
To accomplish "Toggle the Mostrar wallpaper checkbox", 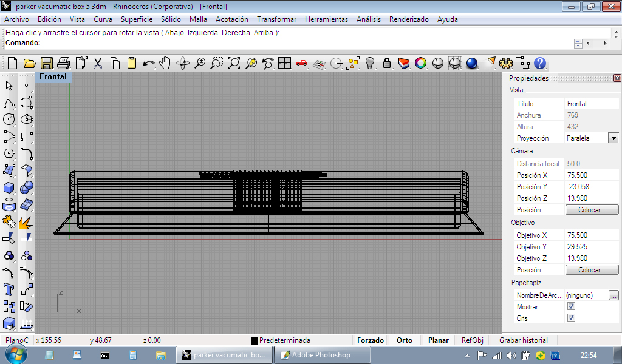I will point(571,306).
